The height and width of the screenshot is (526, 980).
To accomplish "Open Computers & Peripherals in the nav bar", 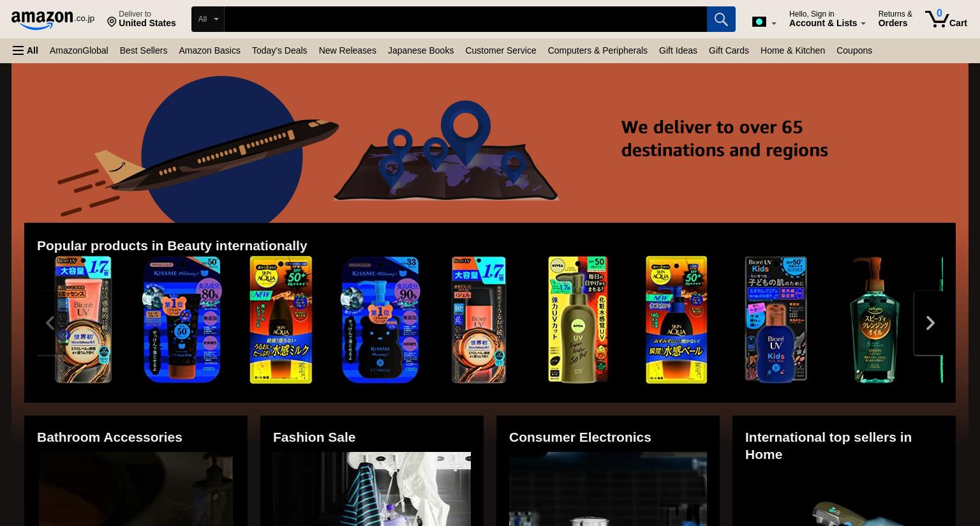I will (x=597, y=50).
